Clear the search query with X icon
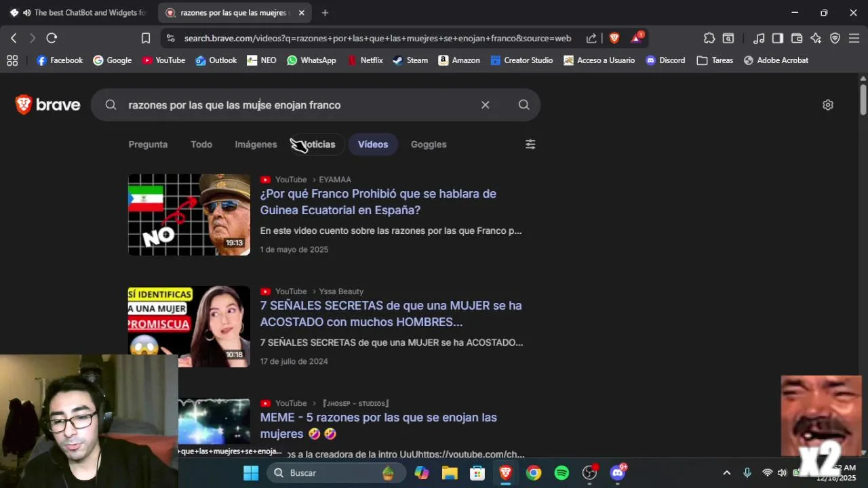868x488 pixels. 485,105
